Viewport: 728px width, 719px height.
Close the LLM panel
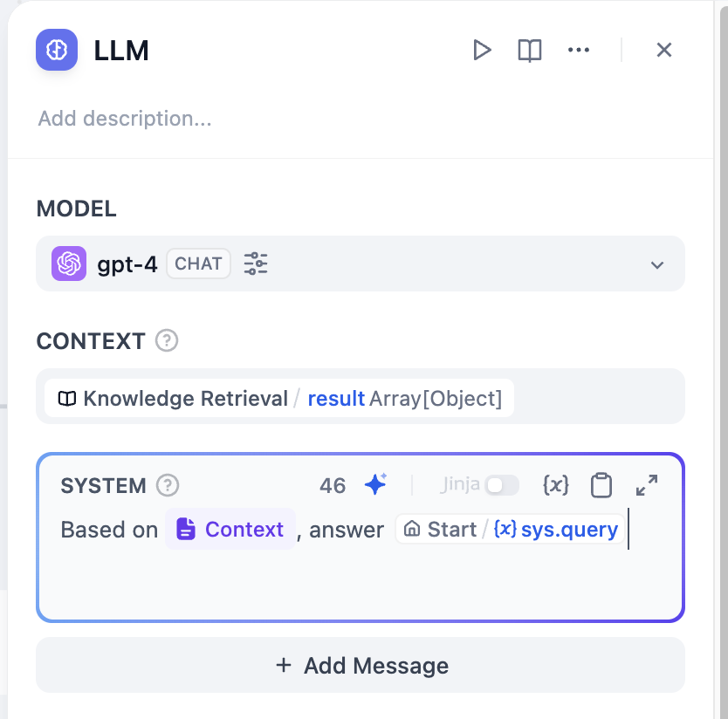664,50
